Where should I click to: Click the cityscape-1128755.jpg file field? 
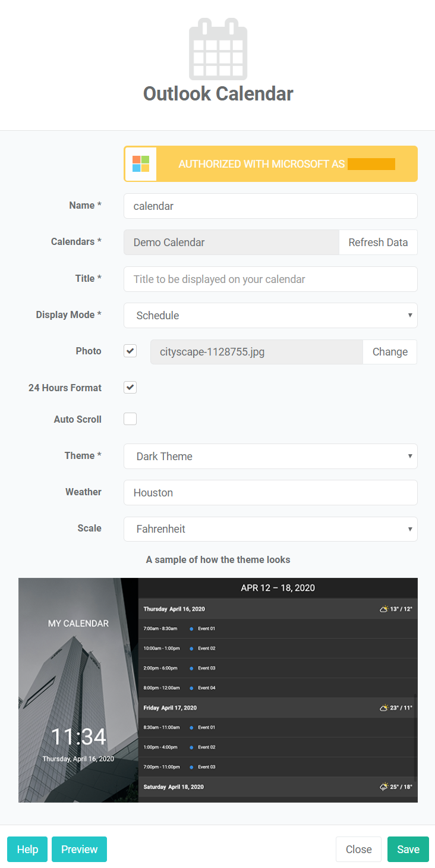tap(257, 352)
